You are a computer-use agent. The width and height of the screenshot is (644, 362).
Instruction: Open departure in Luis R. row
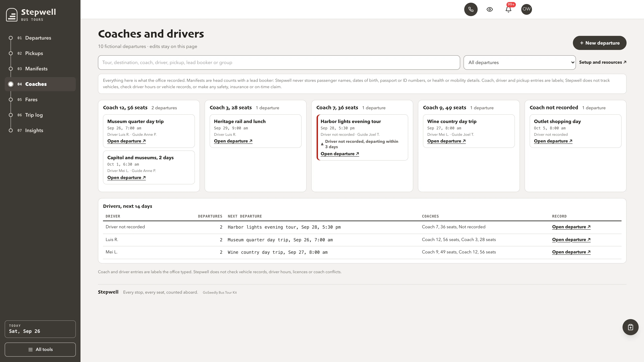click(571, 240)
